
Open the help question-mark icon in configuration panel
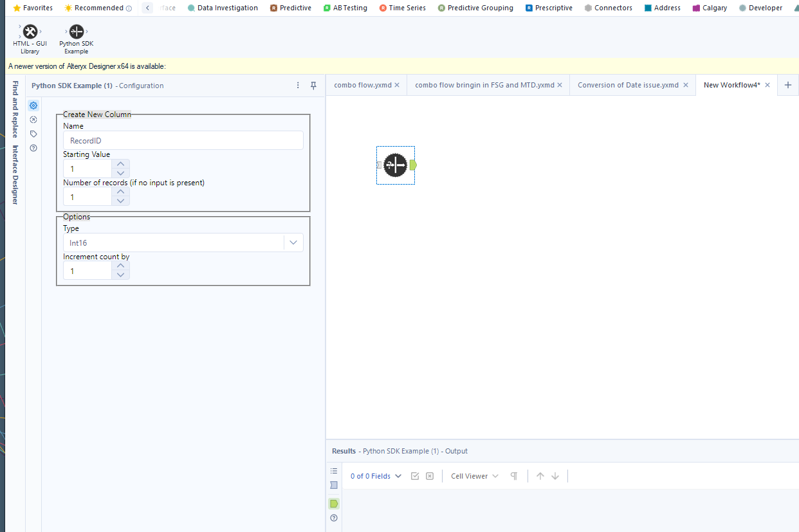(x=33, y=148)
